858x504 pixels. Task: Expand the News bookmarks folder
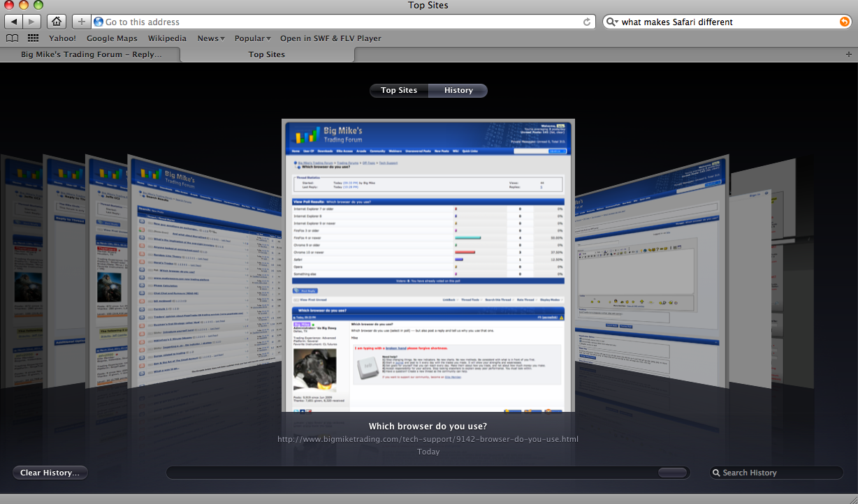coord(211,38)
